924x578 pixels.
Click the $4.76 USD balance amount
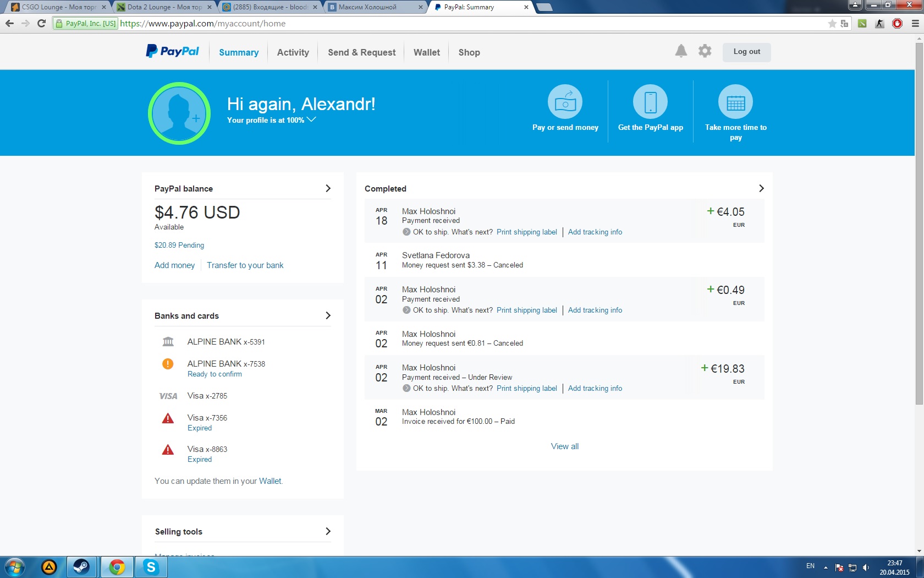pos(197,212)
